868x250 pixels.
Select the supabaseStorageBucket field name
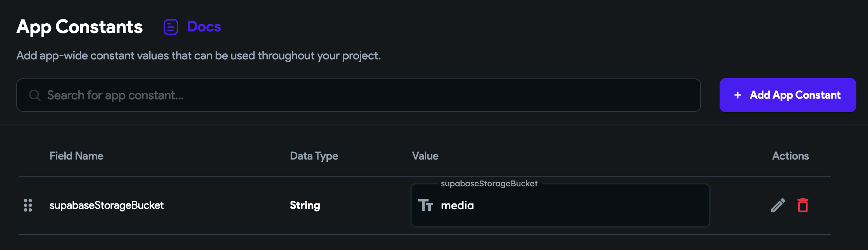(x=107, y=205)
